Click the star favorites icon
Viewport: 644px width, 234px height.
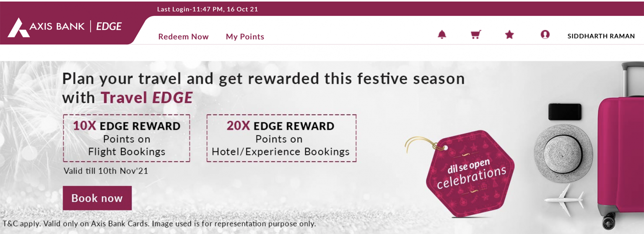(x=509, y=35)
